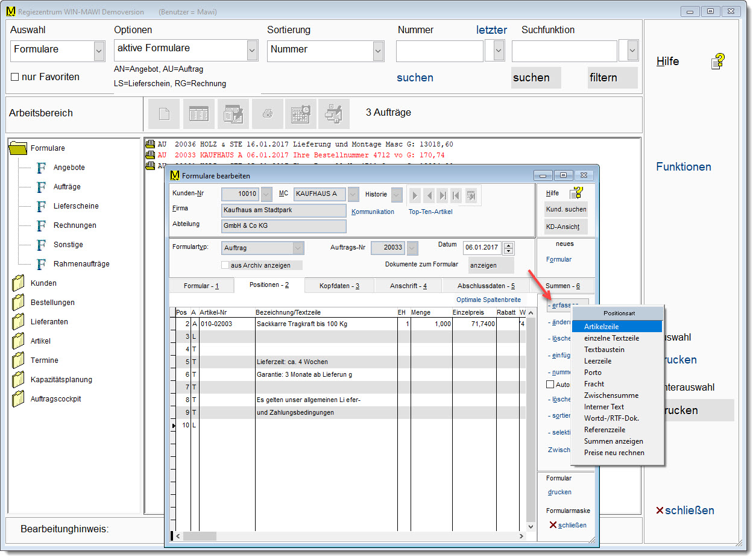This screenshot has width=756, height=560.
Task: Click the horizontal scrollbar of positions table
Action: click(350, 536)
